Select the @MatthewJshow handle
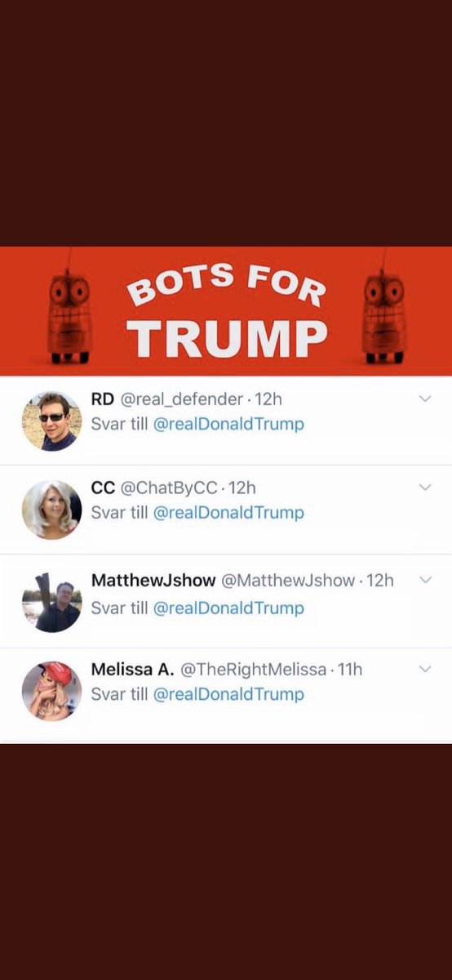This screenshot has width=452, height=980. tap(289, 581)
